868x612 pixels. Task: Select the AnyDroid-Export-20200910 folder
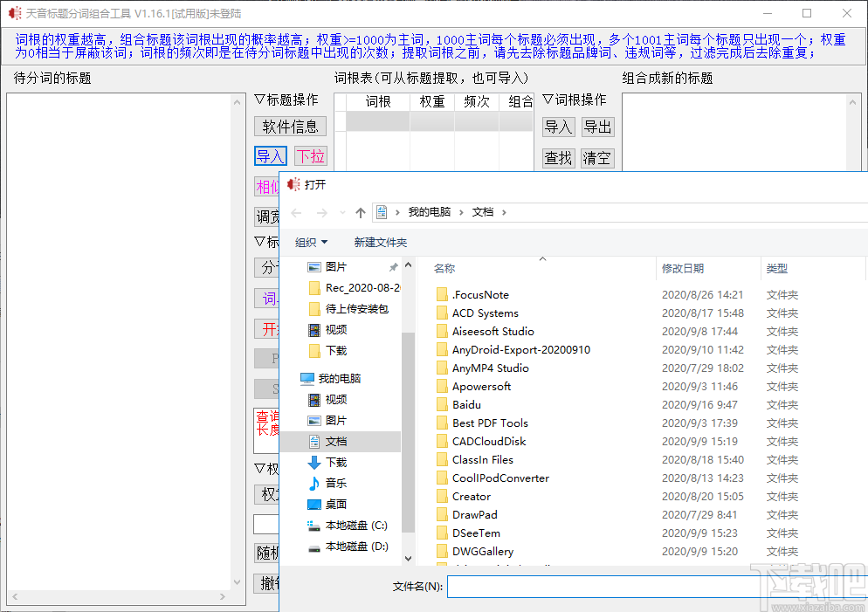(521, 350)
